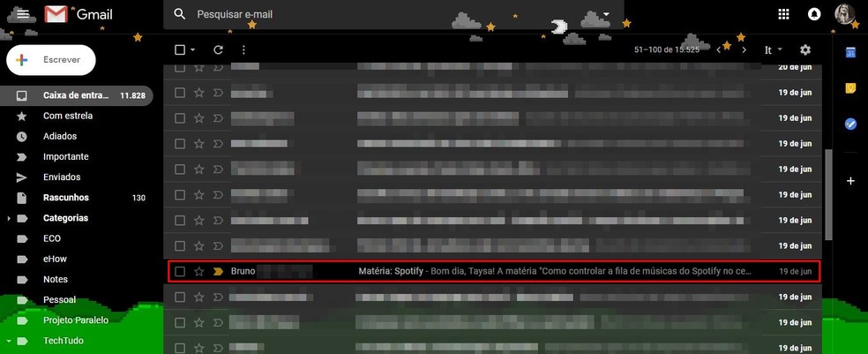Image resolution: width=868 pixels, height=354 pixels.
Task: Click the sender name Bruno
Action: click(243, 271)
